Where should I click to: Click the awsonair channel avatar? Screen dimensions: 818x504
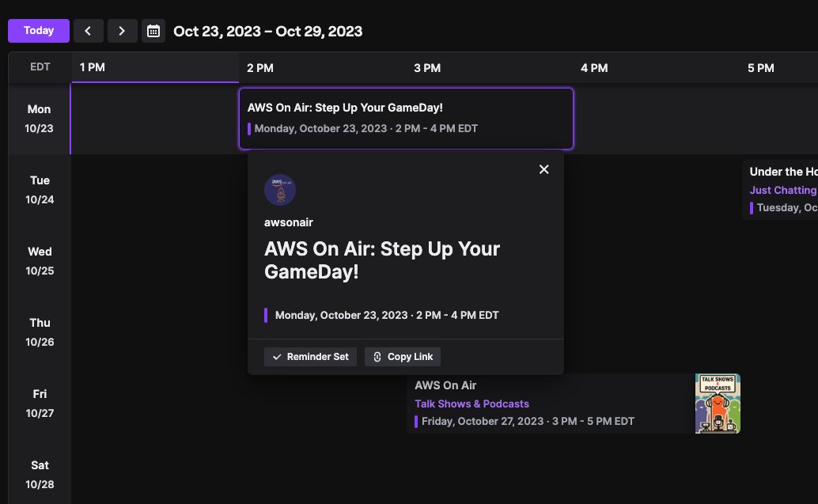coord(280,189)
